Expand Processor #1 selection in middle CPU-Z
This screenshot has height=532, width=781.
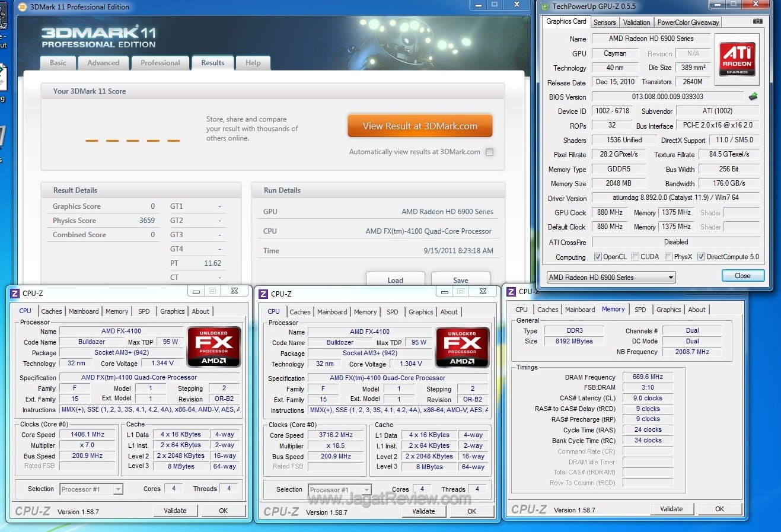point(366,490)
